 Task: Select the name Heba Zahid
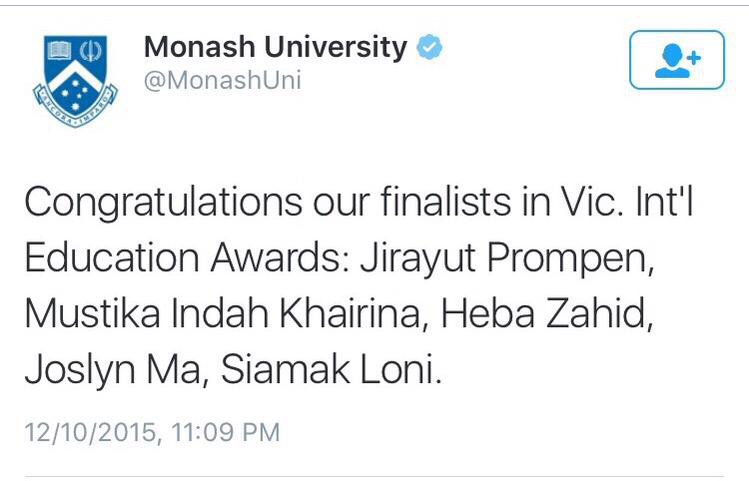546,313
